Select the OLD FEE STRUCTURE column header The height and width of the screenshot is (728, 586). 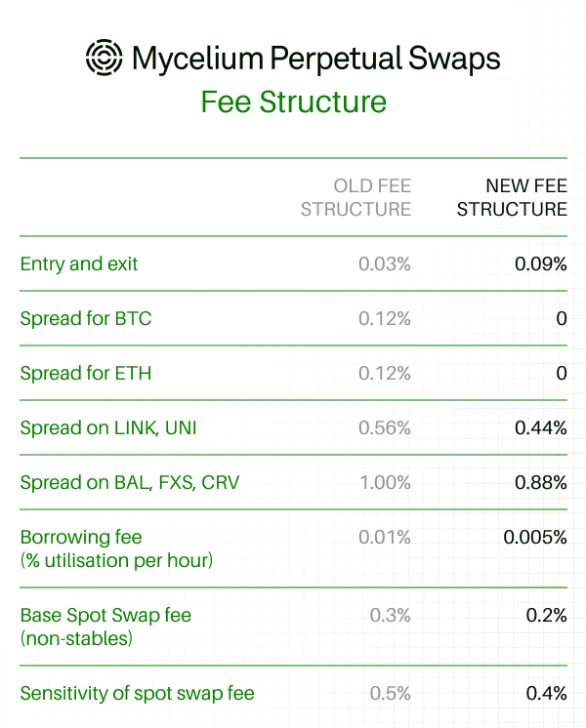(x=356, y=197)
